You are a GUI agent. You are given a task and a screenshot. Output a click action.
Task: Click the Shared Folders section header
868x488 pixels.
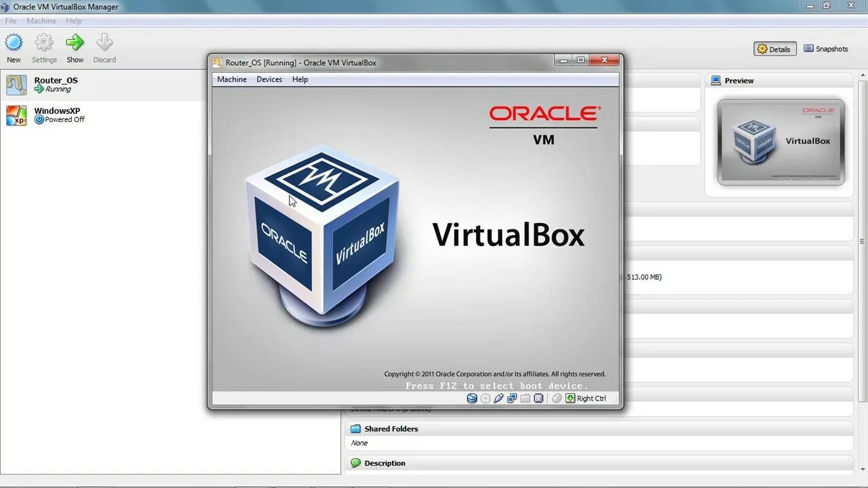599,428
